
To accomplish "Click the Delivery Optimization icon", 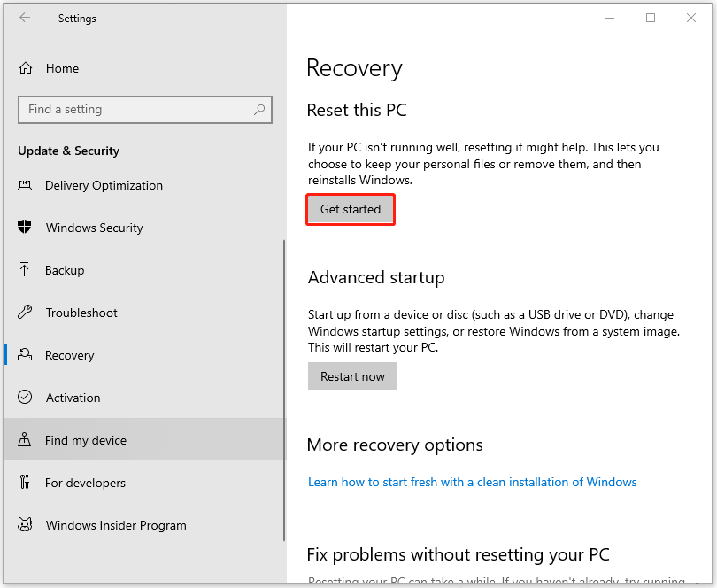I will [26, 185].
